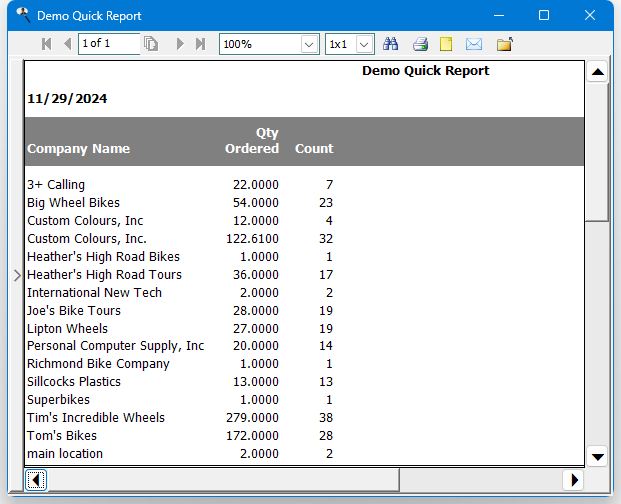Click the vertical scrollbar thumb
The height and width of the screenshot is (504, 621).
pos(597,152)
